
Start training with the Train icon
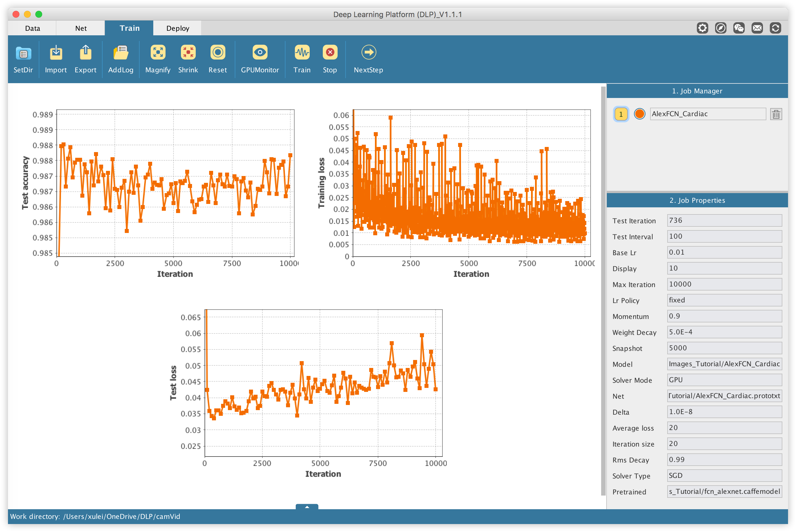click(x=302, y=52)
